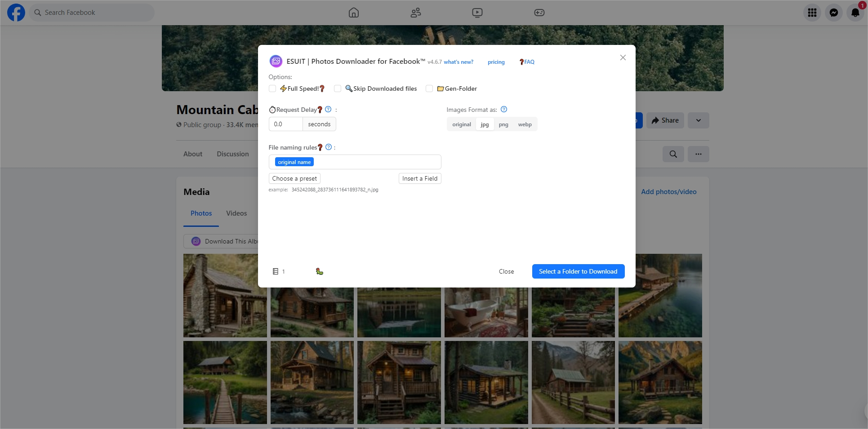868x429 pixels.
Task: Open the lit-up multi-story cabin at night photo
Action: (399, 382)
